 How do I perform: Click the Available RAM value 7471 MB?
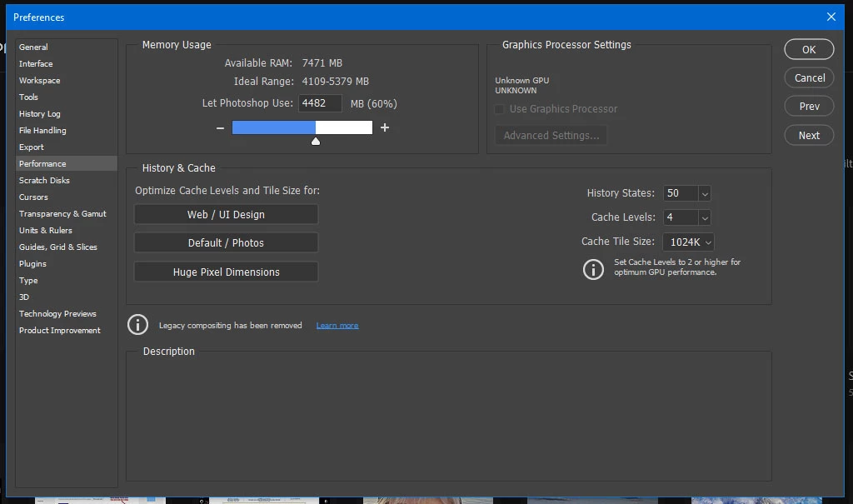(x=322, y=63)
